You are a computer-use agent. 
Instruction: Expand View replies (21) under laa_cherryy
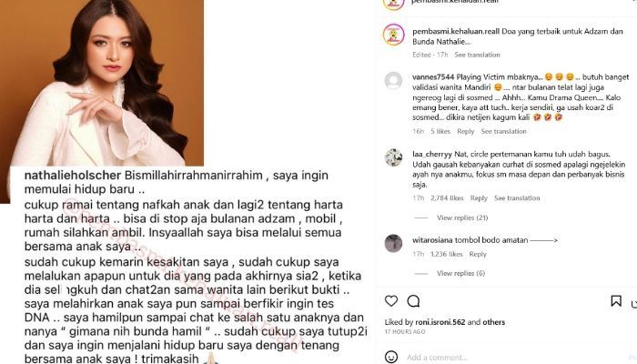[x=462, y=217]
